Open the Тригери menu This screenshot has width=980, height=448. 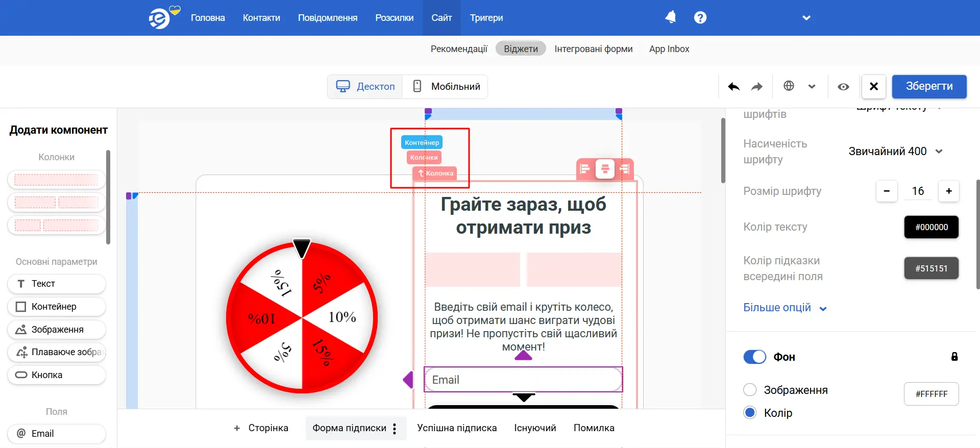pyautogui.click(x=486, y=18)
